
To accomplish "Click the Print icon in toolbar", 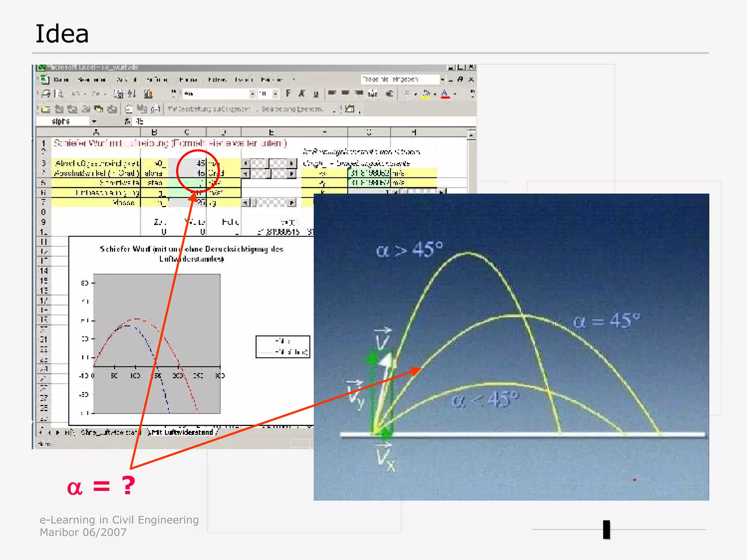I will click(x=46, y=94).
